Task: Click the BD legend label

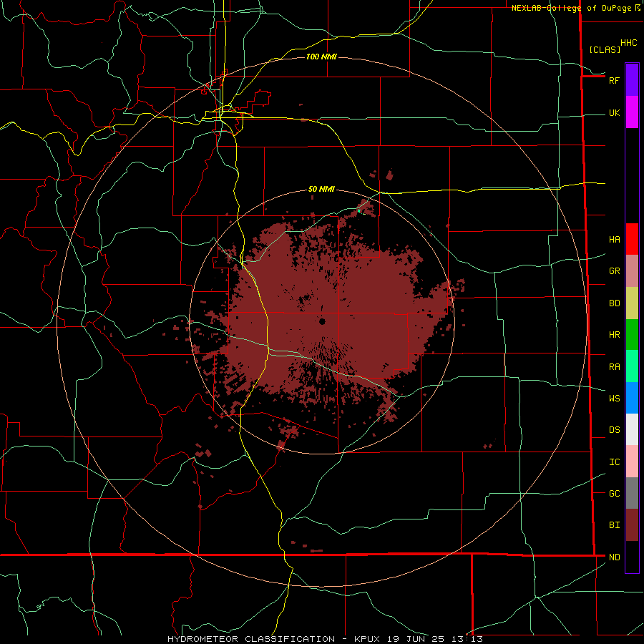Action: coord(614,303)
